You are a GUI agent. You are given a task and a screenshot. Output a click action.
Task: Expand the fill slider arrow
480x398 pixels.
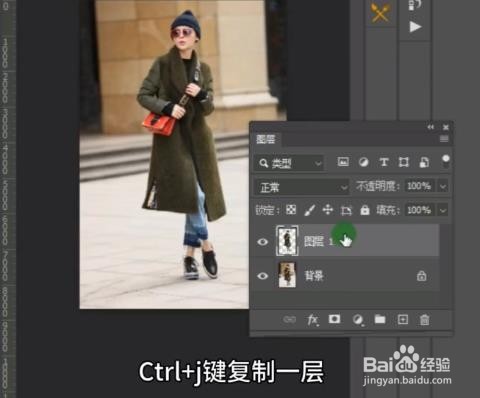pyautogui.click(x=443, y=210)
